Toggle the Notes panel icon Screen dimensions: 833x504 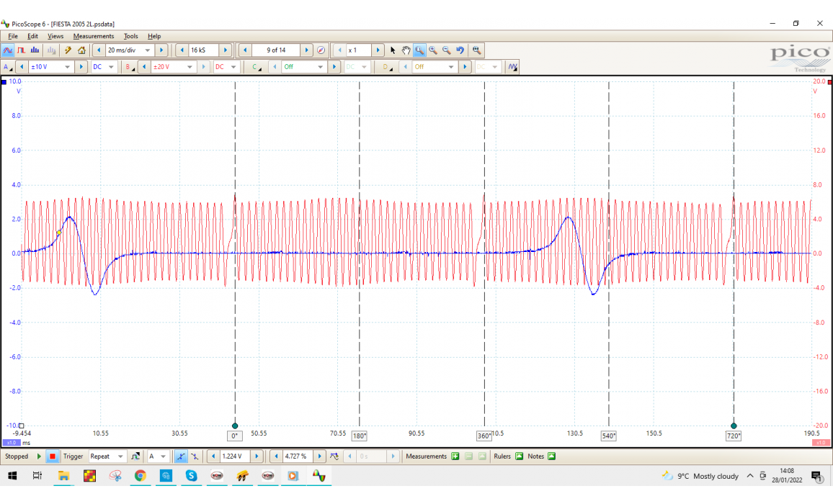tap(551, 456)
